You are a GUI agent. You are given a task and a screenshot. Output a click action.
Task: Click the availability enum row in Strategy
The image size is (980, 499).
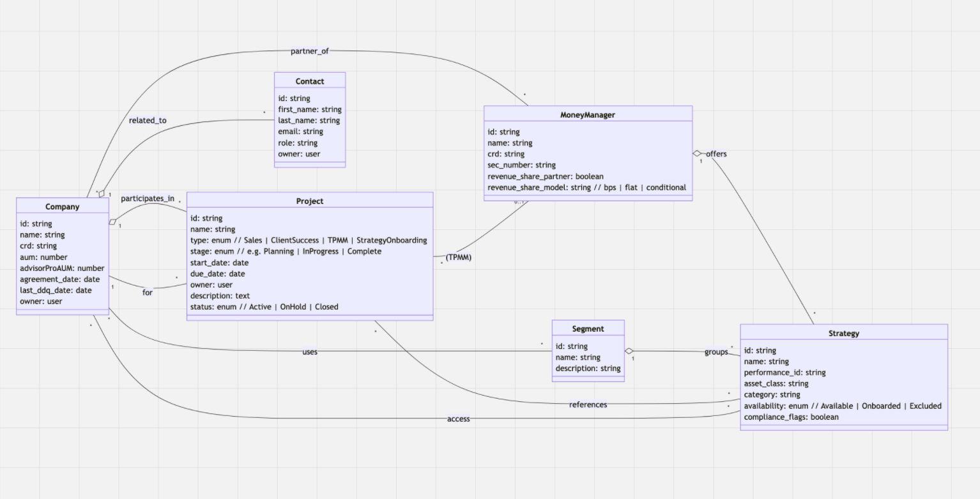pyautogui.click(x=842, y=406)
